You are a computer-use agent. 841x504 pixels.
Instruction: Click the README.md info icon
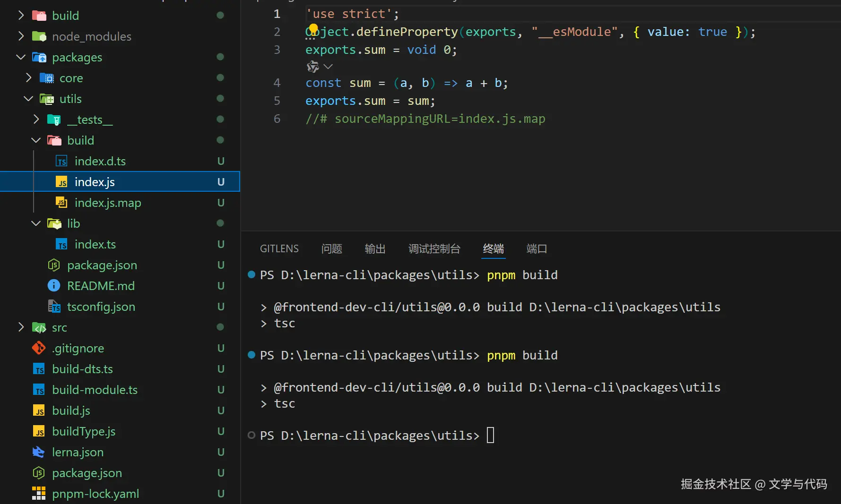click(54, 286)
